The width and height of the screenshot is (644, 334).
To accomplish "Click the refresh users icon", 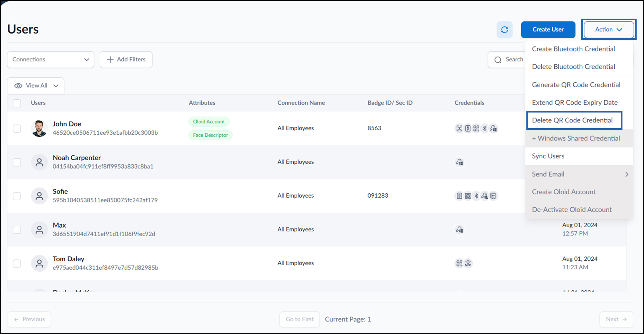I will (504, 30).
